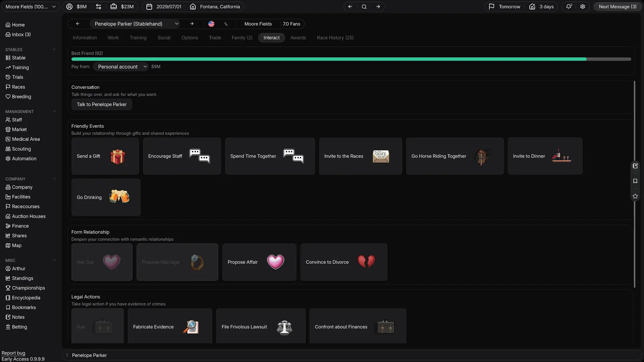Navigate back with top history arrow
Screen dimensions: 644x362
tap(350, 7)
